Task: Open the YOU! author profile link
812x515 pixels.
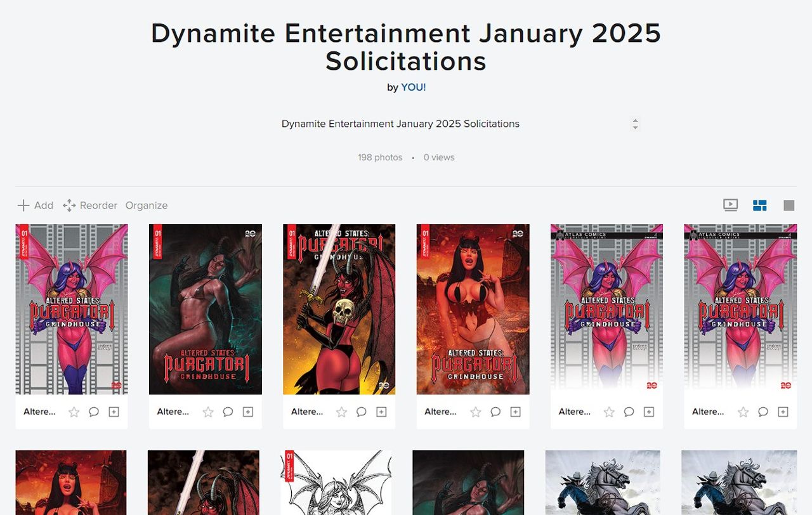Action: coord(413,88)
